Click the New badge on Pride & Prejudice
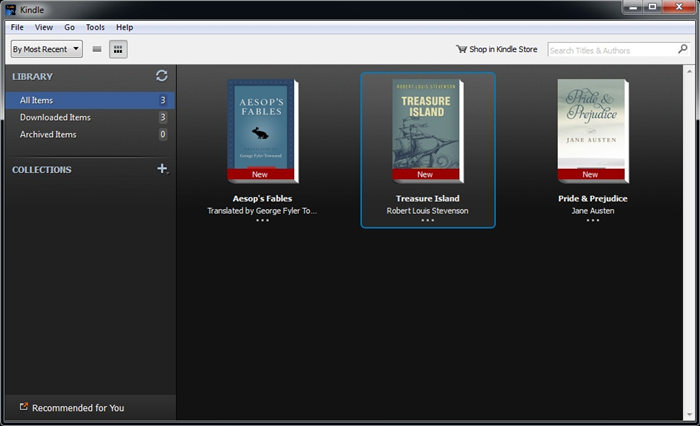Image resolution: width=700 pixels, height=426 pixels. pos(591,174)
